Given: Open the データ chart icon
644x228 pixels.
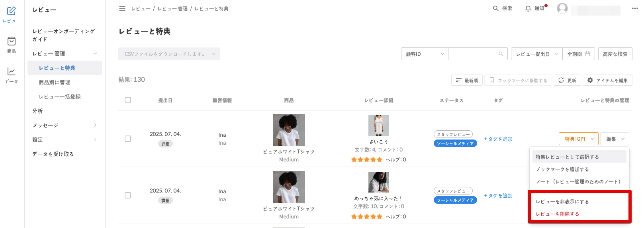Looking at the screenshot, I should pyautogui.click(x=12, y=71).
